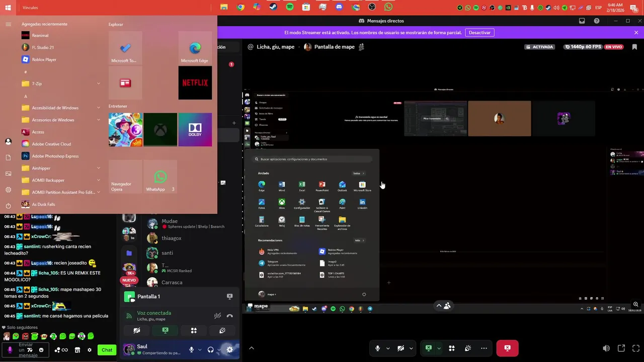
Task: Click the red disconnect call button
Action: coord(507,348)
